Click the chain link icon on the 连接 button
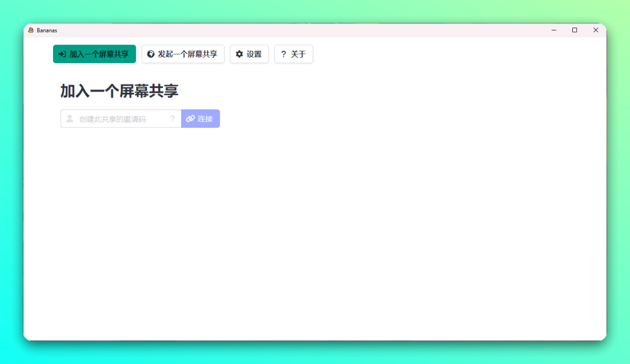The width and height of the screenshot is (630, 364). coord(190,119)
